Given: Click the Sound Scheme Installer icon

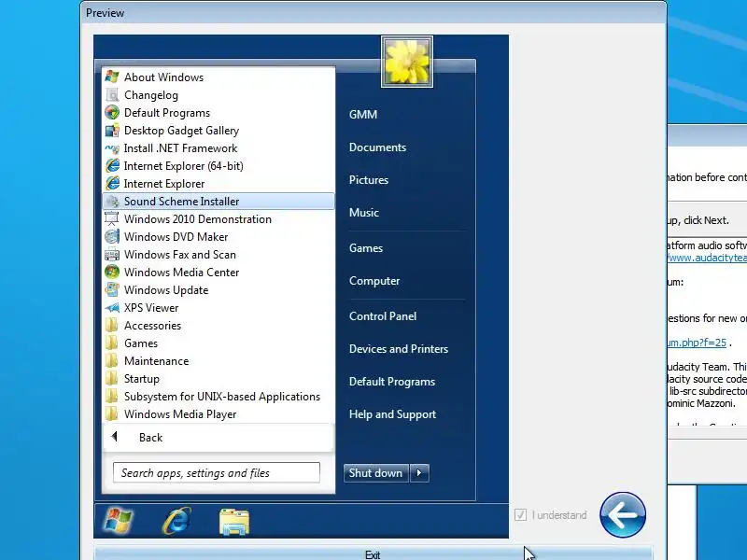Looking at the screenshot, I should pyautogui.click(x=112, y=201).
